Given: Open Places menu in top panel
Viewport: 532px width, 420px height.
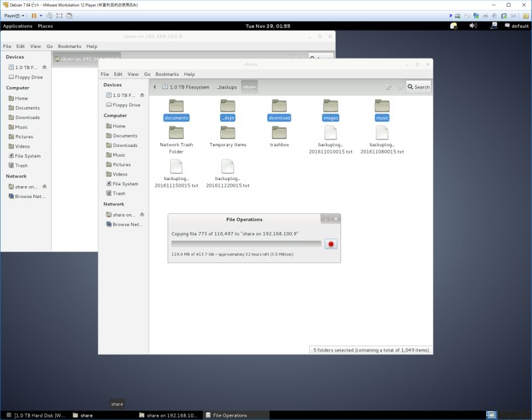Looking at the screenshot, I should [45, 26].
